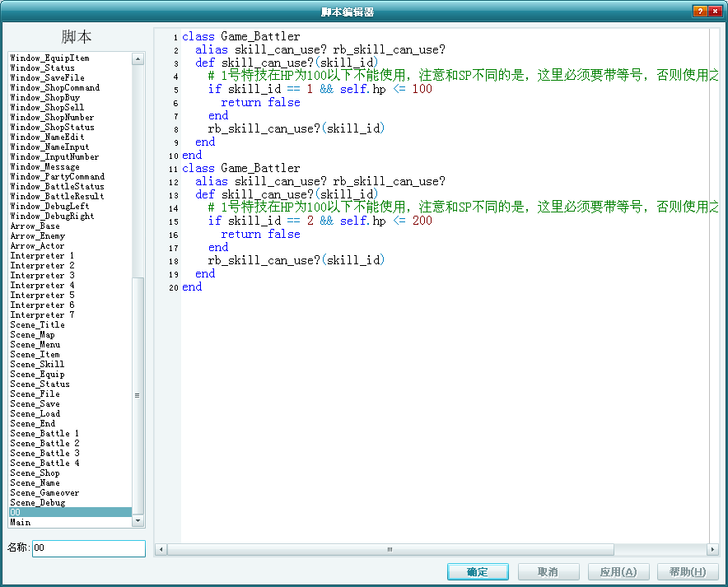
Task: Select the highlighted 00 script entry
Action: [x=70, y=512]
